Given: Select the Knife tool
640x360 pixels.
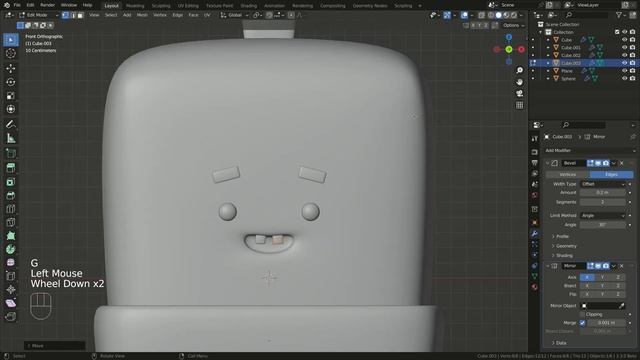Looking at the screenshot, I should (x=11, y=222).
